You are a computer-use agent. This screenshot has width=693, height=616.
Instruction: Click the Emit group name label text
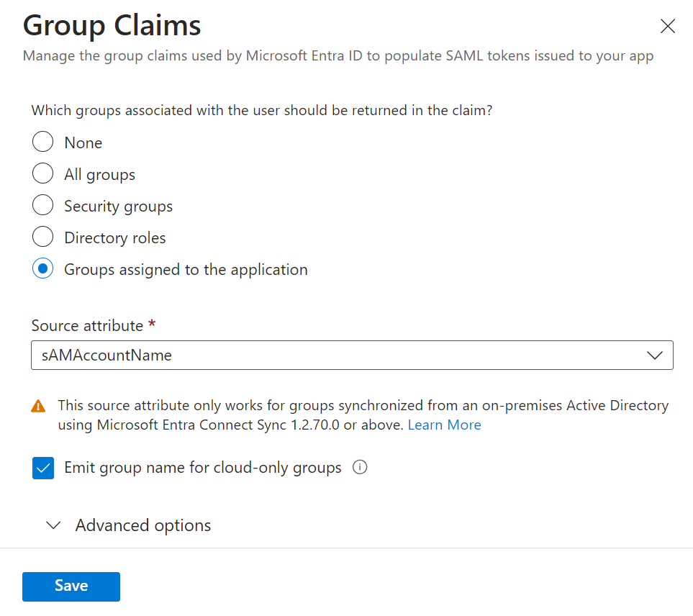click(202, 468)
